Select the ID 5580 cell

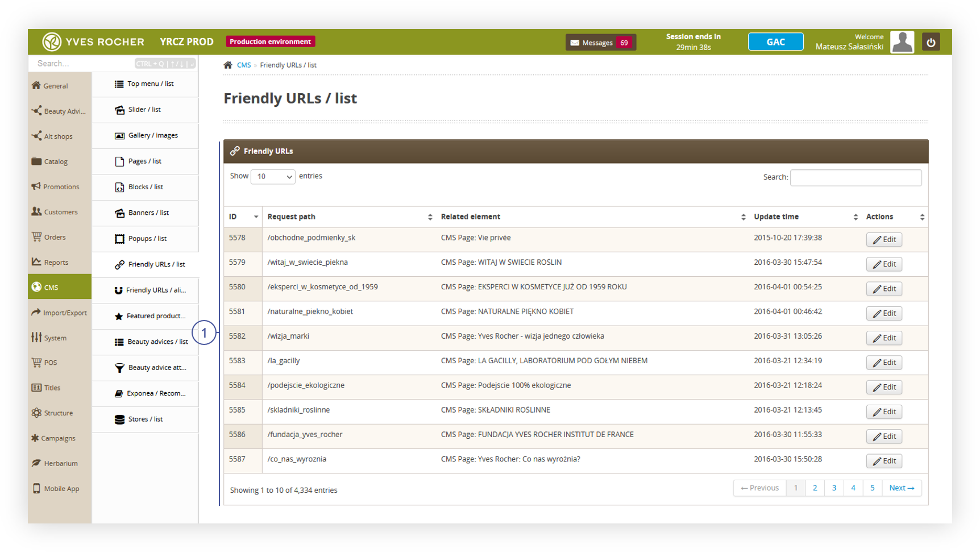click(243, 288)
